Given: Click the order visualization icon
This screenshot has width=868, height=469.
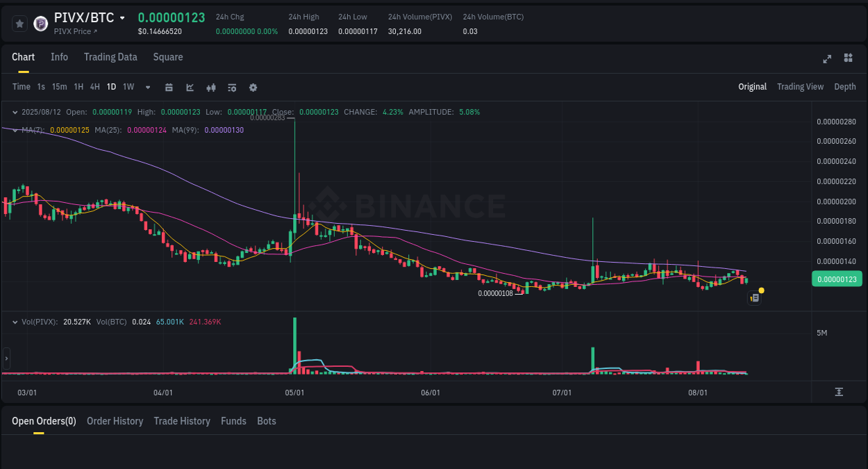Looking at the screenshot, I should [x=231, y=87].
